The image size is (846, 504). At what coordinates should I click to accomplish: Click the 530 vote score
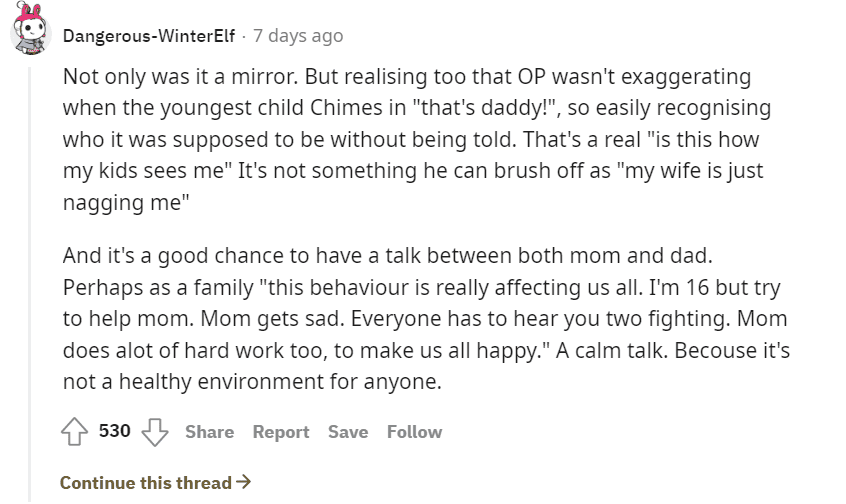[x=114, y=431]
